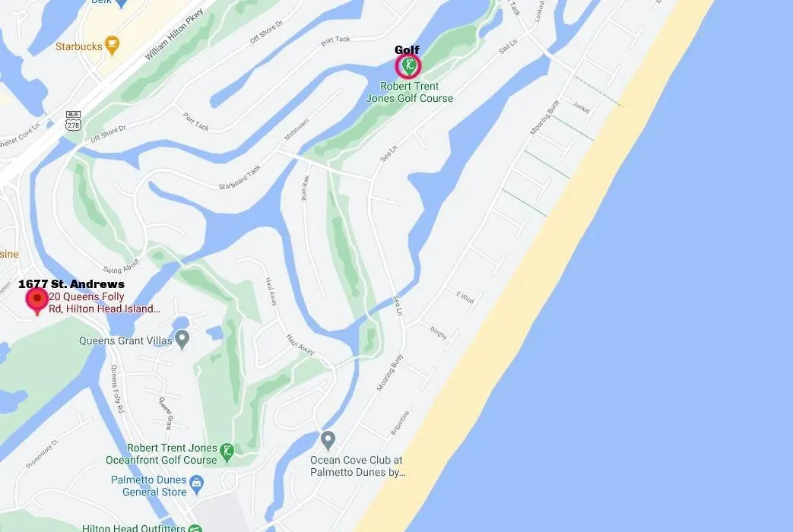Select the Starboard Tack street label
This screenshot has height=532, width=793.
click(239, 178)
